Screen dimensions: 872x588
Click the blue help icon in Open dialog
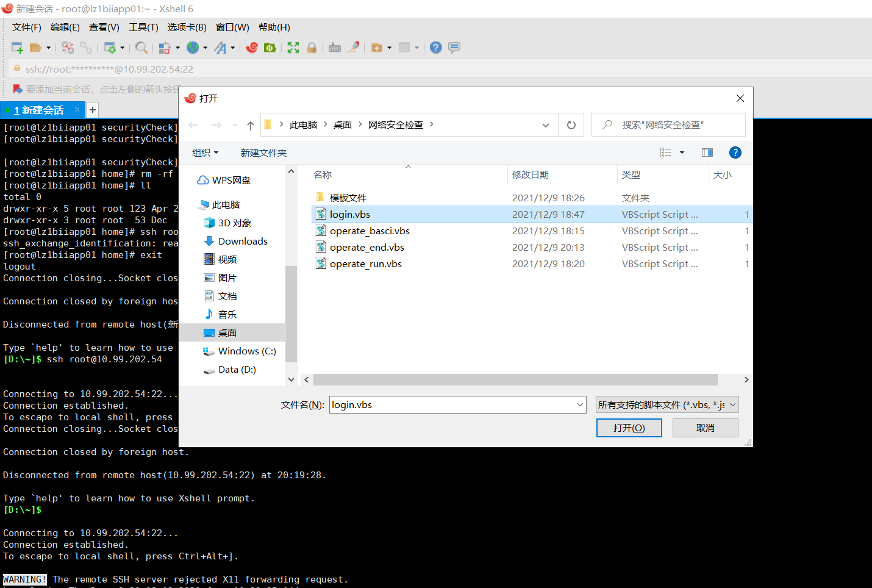(735, 152)
